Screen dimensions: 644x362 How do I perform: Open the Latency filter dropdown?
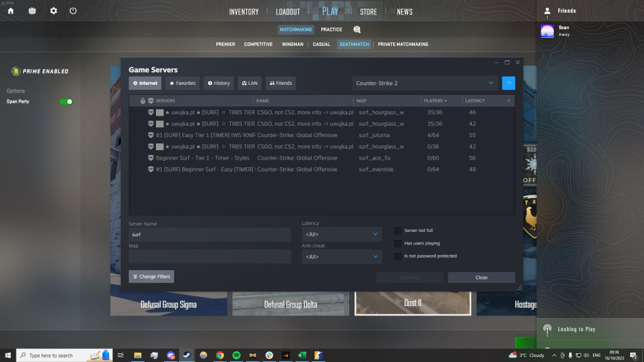[341, 234]
